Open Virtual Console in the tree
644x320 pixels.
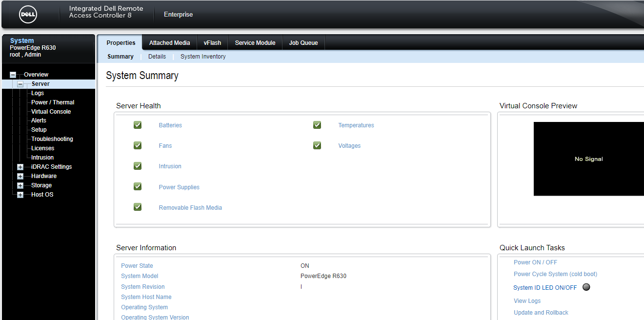coord(51,112)
